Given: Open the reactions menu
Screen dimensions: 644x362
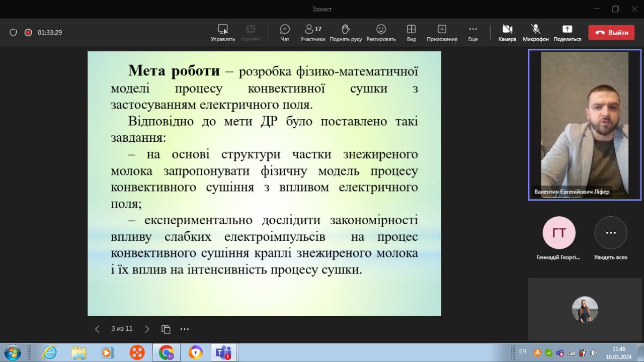Looking at the screenshot, I should [381, 33].
